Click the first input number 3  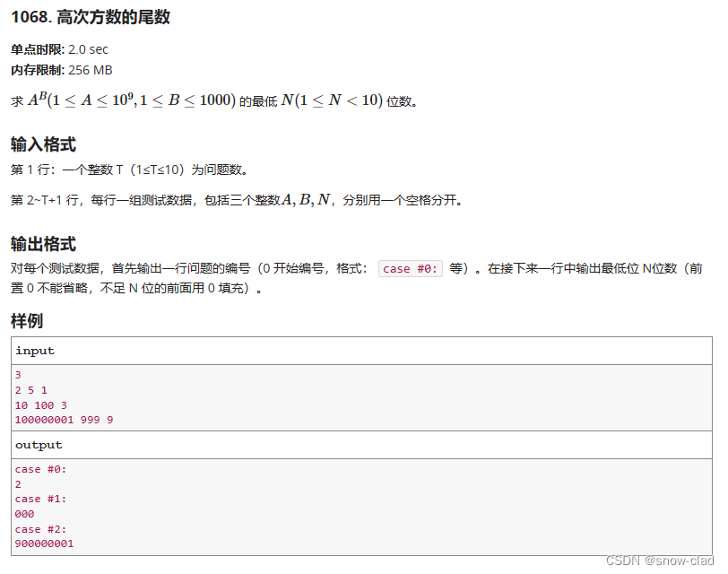coord(17,375)
